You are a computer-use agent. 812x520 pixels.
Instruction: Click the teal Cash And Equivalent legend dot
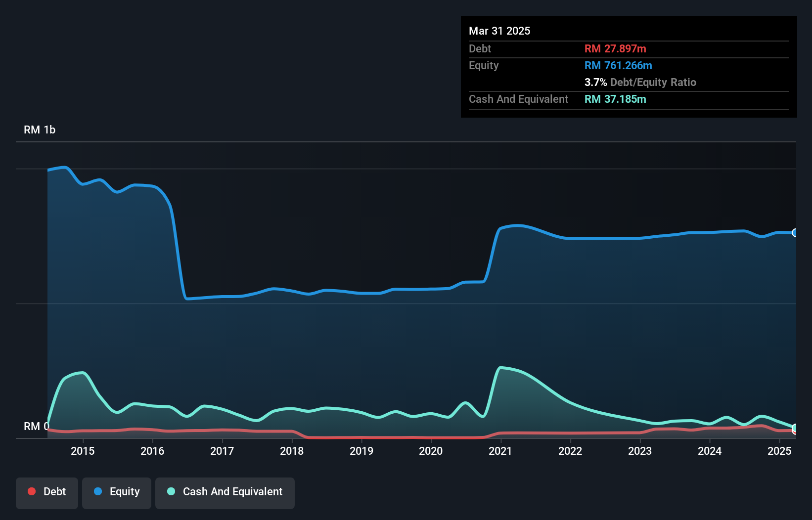pos(171,491)
